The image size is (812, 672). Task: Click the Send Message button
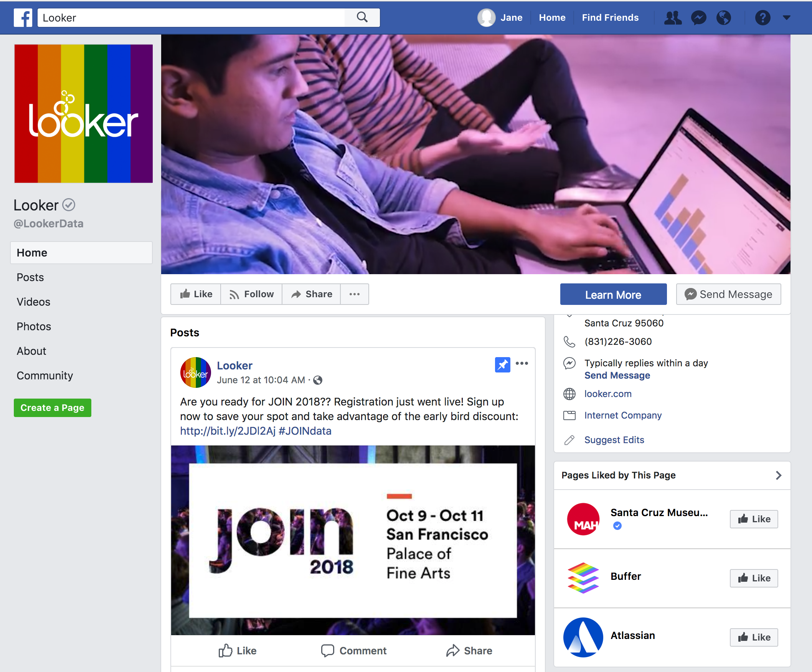pos(728,295)
